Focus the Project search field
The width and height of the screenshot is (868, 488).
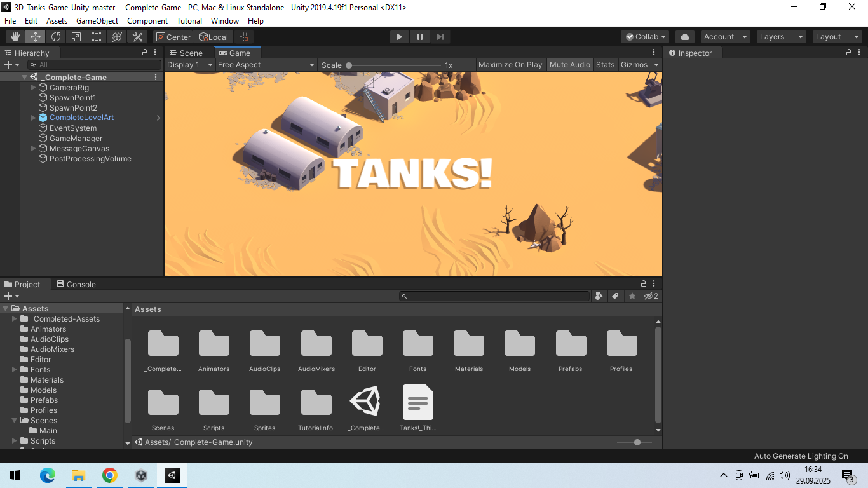coord(494,296)
